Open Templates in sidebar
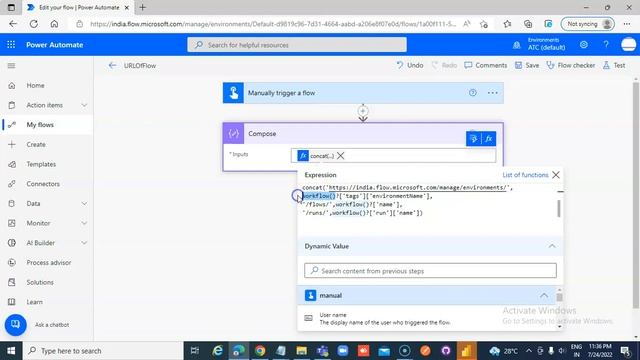Viewport: 640px width, 360px height. (x=41, y=164)
